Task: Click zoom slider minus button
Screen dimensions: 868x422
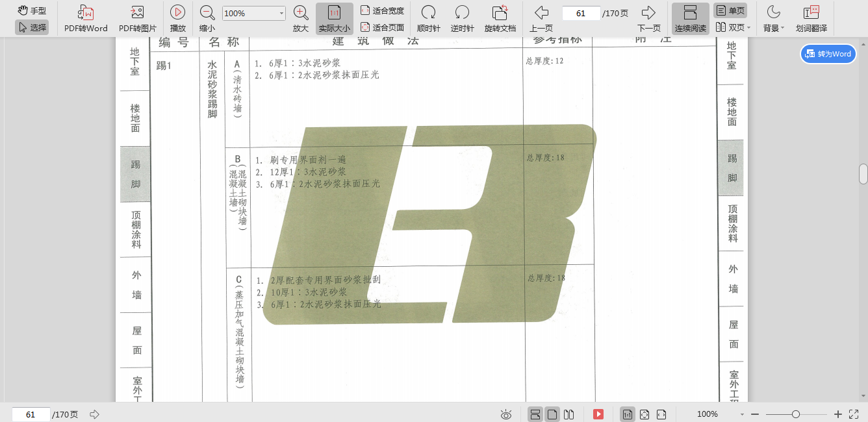Action: [754, 414]
